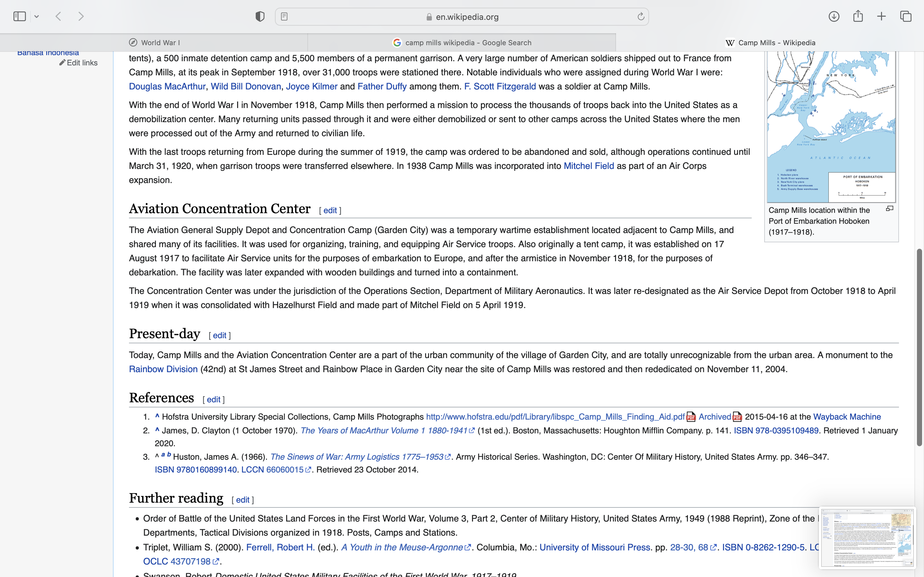The width and height of the screenshot is (924, 577).
Task: Edit the Aviation Concentration Center section
Action: [x=330, y=211]
